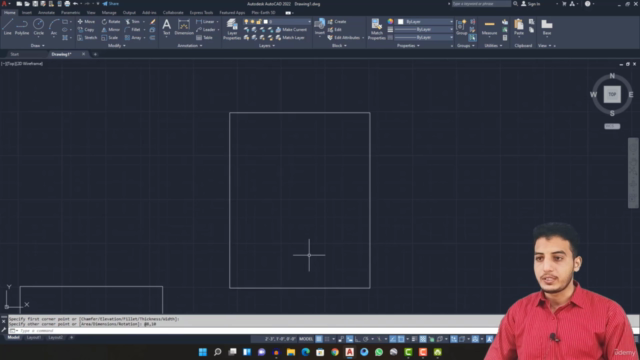Toggle polar tracking in status bar

point(366,339)
